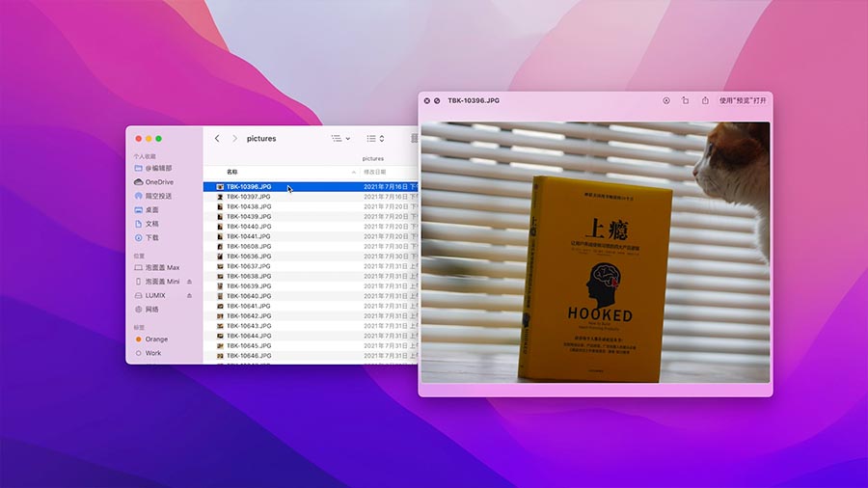Click the Finder back arrow
The height and width of the screenshot is (488, 868).
(217, 139)
